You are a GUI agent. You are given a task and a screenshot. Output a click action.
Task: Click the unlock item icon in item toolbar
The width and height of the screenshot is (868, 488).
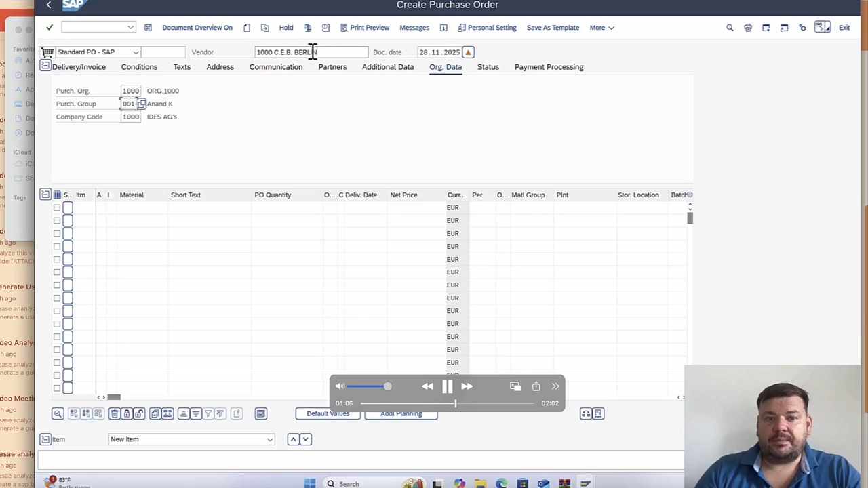pyautogui.click(x=139, y=413)
